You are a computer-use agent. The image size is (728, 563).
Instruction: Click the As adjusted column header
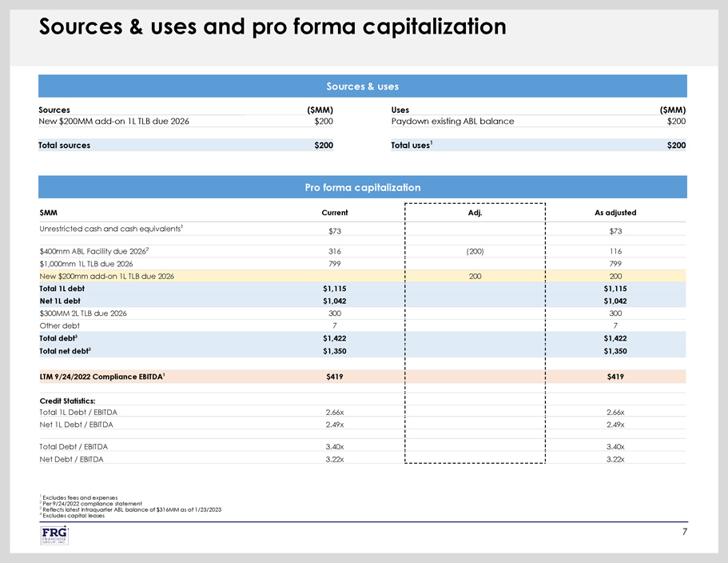tap(615, 213)
